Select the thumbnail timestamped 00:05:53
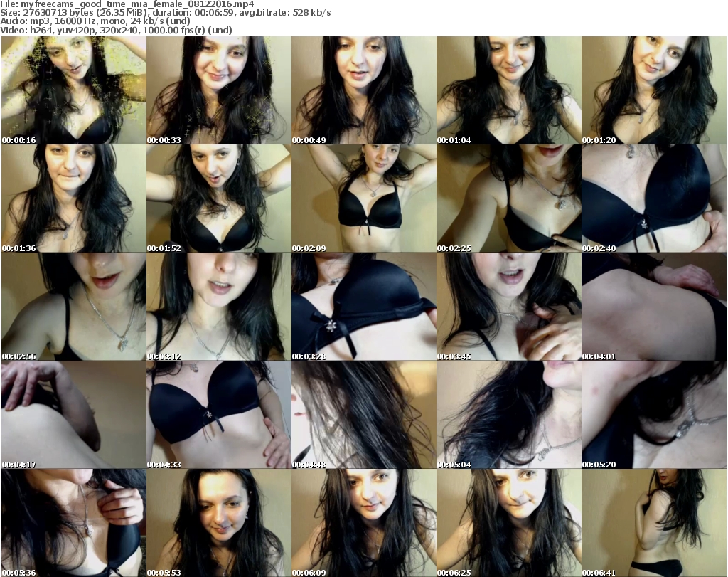Image resolution: width=728 pixels, height=577 pixels. point(219,523)
